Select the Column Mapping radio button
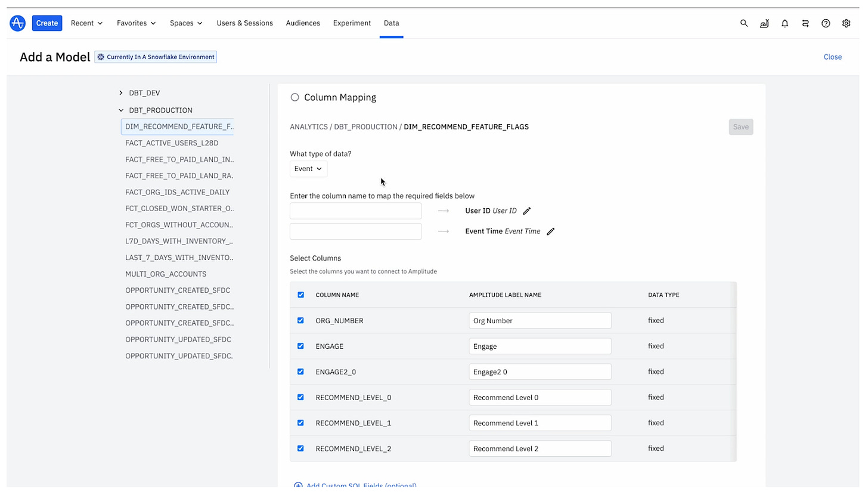The height and width of the screenshot is (492, 868). click(294, 97)
